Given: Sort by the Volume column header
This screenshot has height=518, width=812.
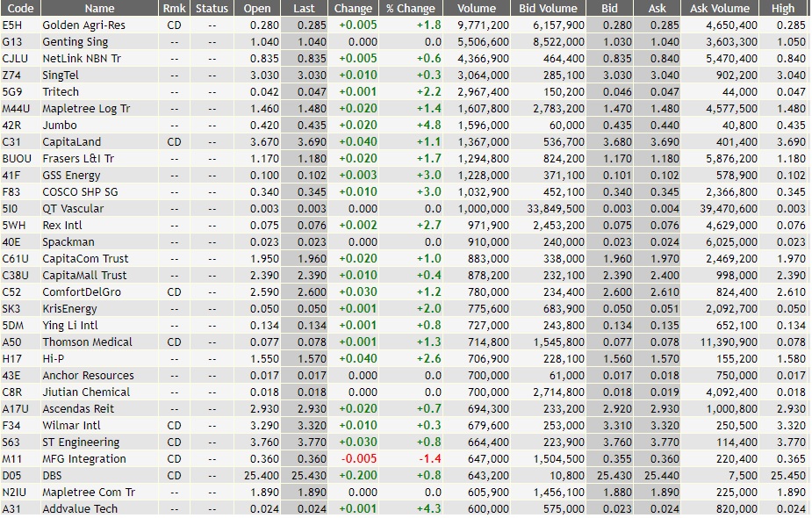Looking at the screenshot, I should 477,8.
